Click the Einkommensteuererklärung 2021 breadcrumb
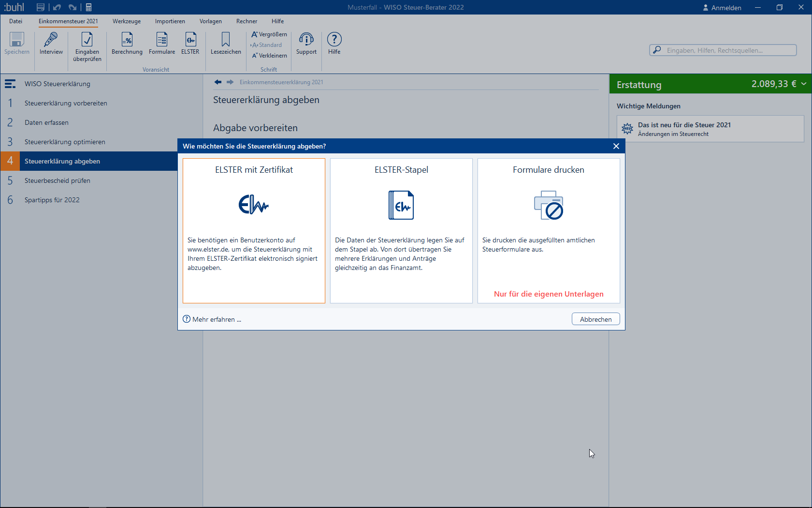The image size is (812, 508). pyautogui.click(x=281, y=82)
